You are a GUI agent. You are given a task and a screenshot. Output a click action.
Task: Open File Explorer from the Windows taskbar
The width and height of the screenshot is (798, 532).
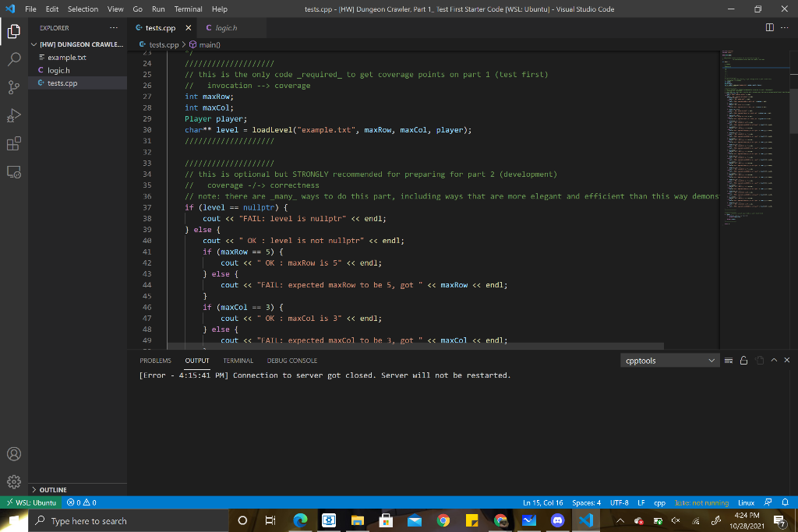coord(357,520)
